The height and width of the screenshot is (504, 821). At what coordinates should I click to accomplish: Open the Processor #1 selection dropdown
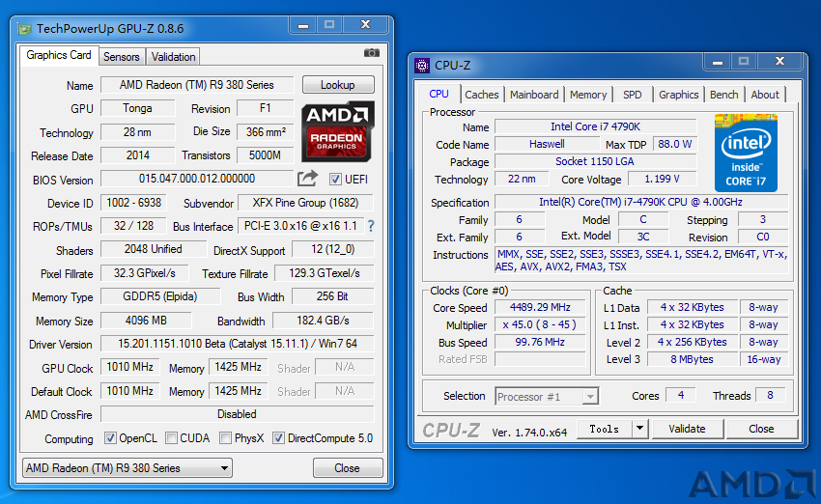click(547, 397)
